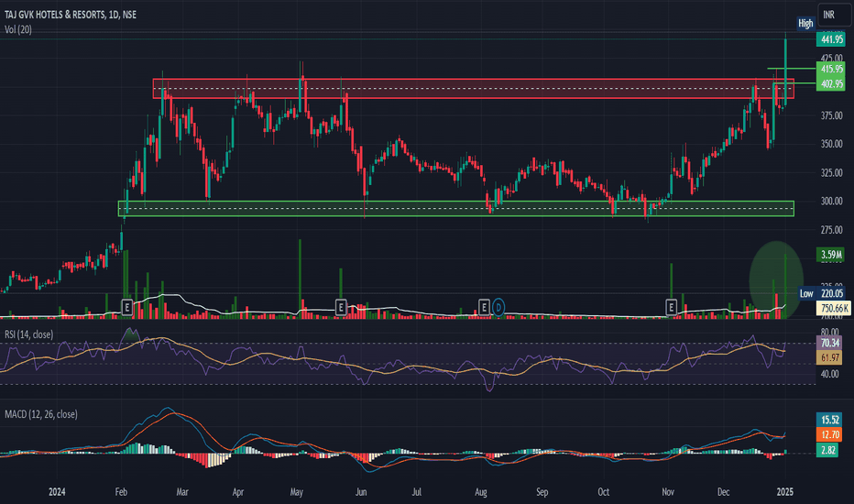
Task: Select the MACD (12, 26, close) legend
Action: pyautogui.click(x=41, y=414)
